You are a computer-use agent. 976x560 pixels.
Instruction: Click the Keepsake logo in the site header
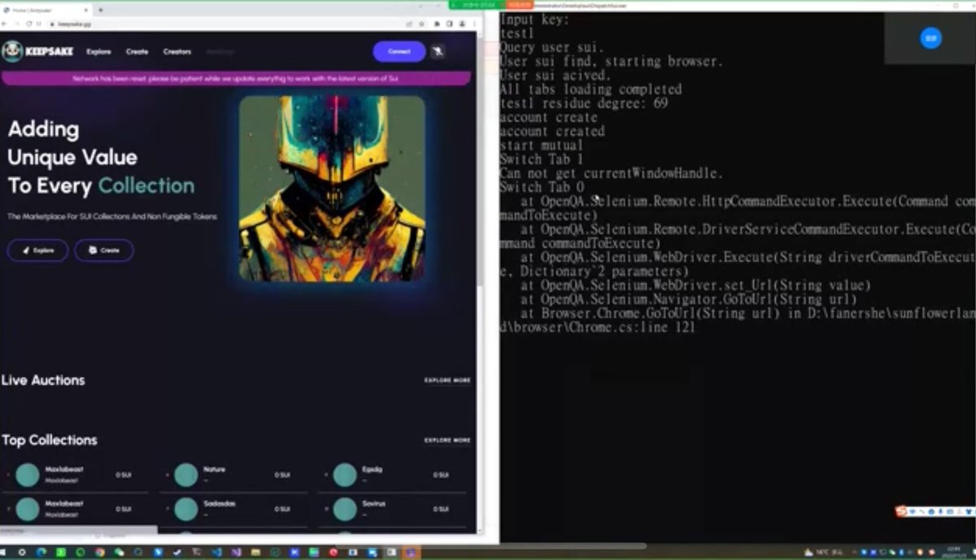tap(37, 51)
